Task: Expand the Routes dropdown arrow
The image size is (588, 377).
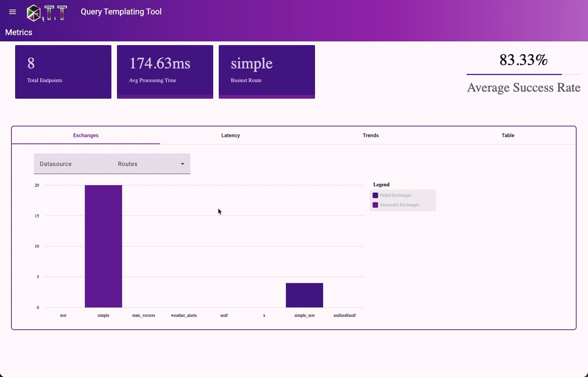Action: coord(183,164)
